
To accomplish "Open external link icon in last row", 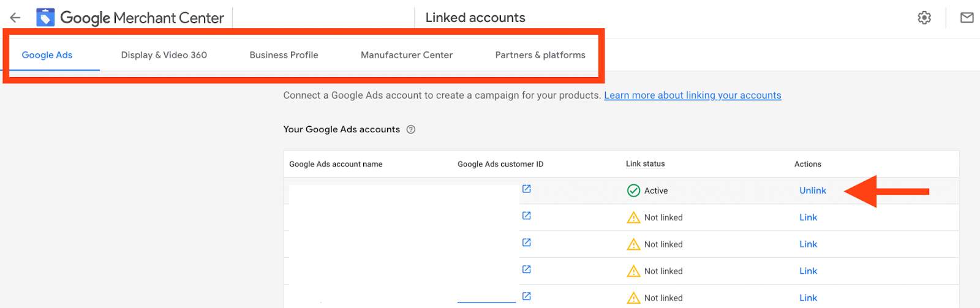I will [526, 297].
